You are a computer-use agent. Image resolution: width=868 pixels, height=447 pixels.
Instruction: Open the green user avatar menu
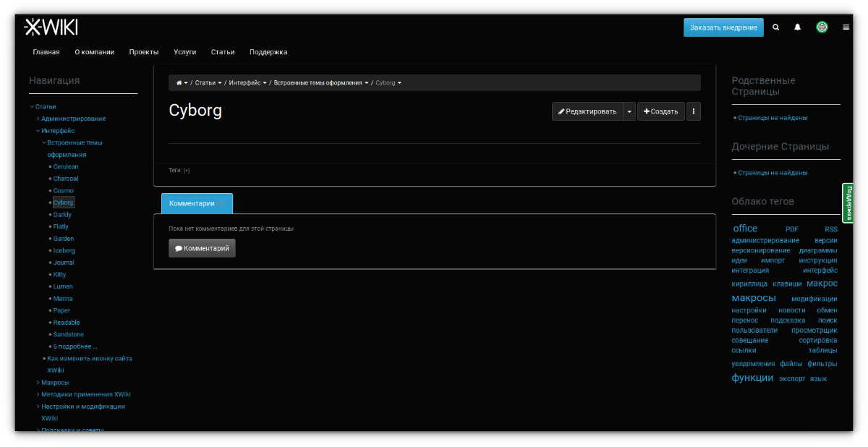(x=822, y=27)
